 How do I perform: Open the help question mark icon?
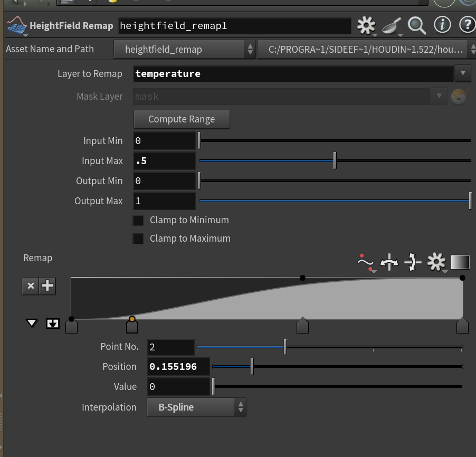[467, 25]
